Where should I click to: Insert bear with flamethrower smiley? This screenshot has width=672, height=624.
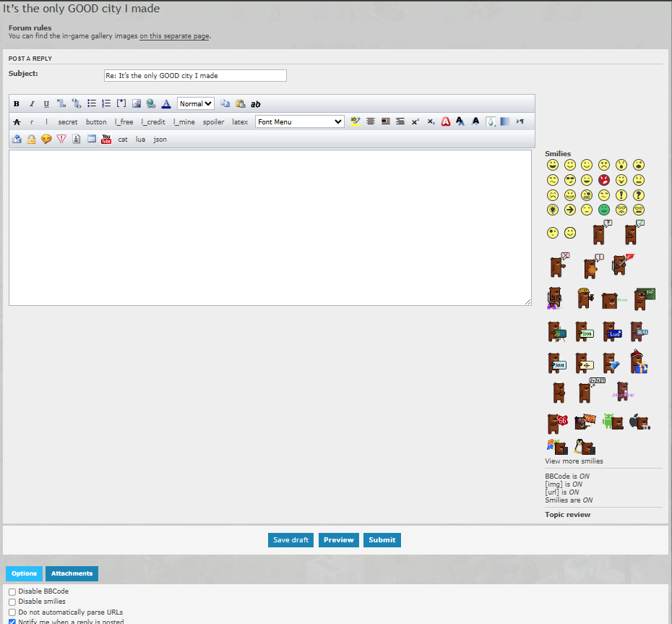point(623,265)
